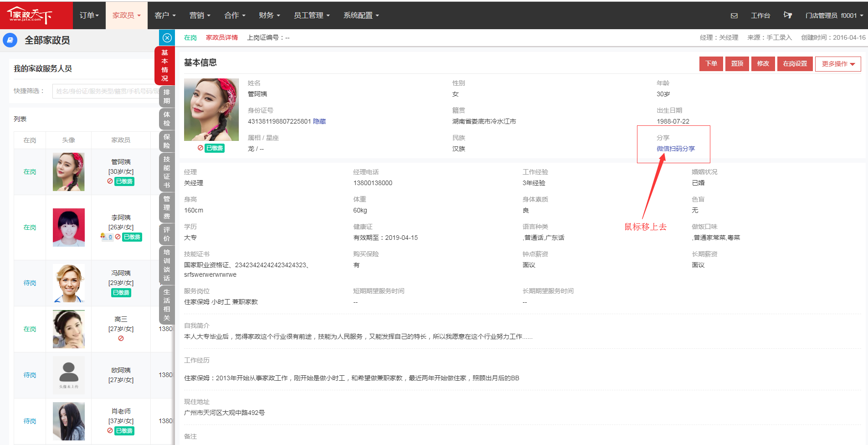Image resolution: width=868 pixels, height=445 pixels.
Task: Click the 家政员 column header in list
Action: (x=121, y=140)
